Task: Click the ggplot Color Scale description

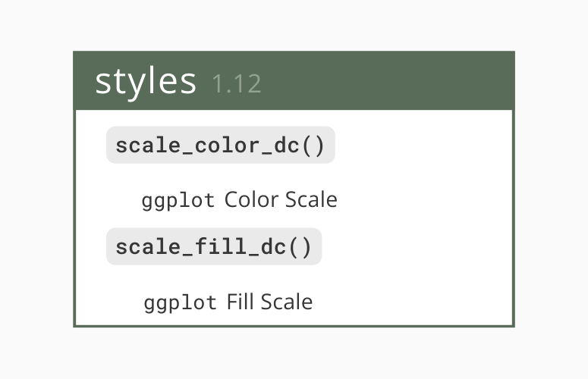Action: point(240,200)
